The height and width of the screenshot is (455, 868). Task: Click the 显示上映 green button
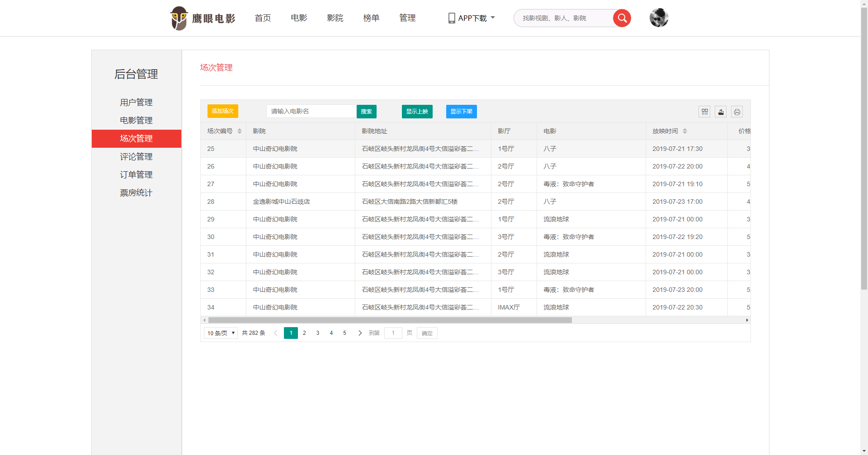tap(417, 111)
